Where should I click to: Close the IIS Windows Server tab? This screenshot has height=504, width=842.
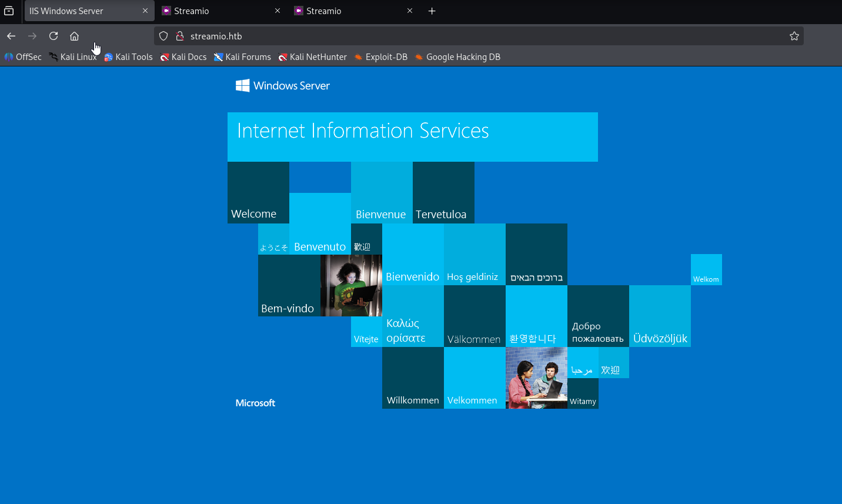click(x=145, y=11)
